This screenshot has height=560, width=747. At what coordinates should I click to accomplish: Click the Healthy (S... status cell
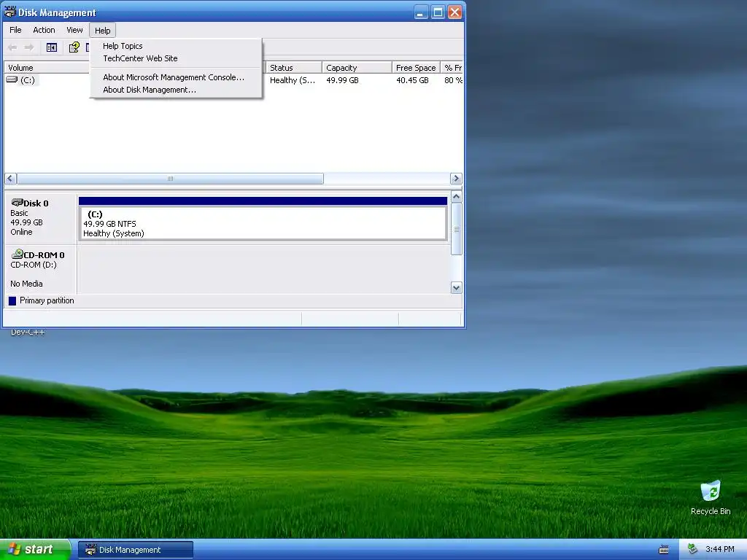click(x=293, y=80)
